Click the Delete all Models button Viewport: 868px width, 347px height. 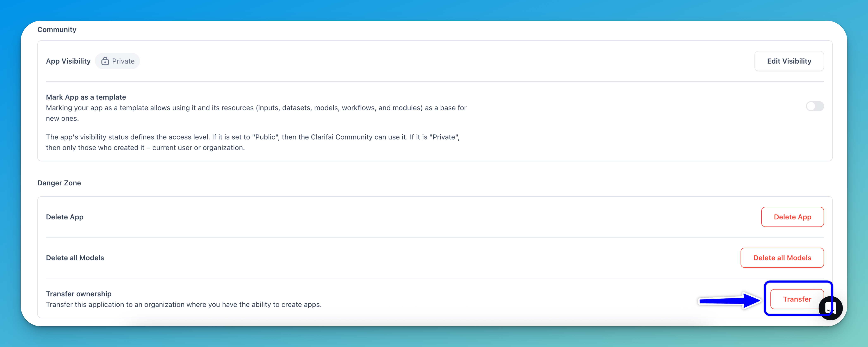[x=782, y=258]
